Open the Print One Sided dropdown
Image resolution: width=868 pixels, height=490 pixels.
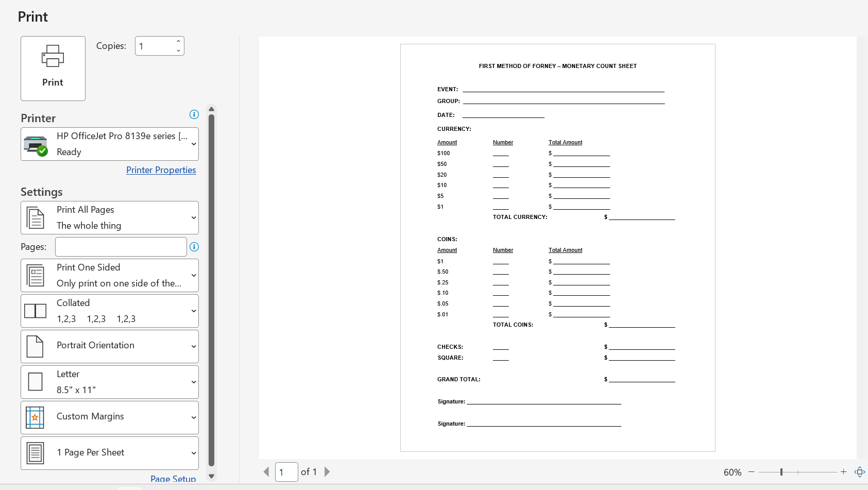(x=110, y=275)
